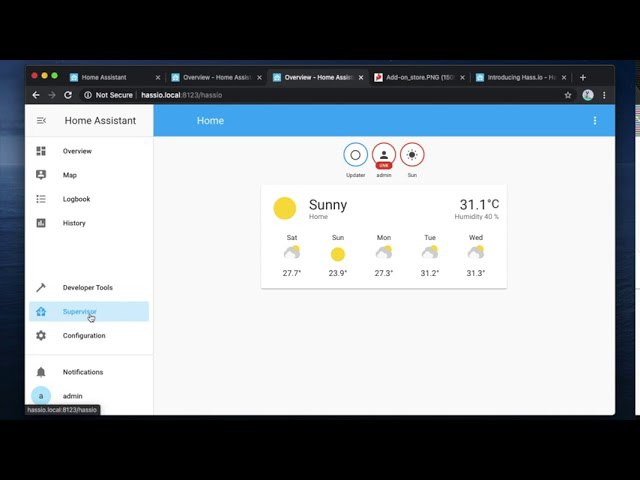Viewport: 640px width, 480px height.
Task: Go to Configuration in the sidebar
Action: pos(89,336)
